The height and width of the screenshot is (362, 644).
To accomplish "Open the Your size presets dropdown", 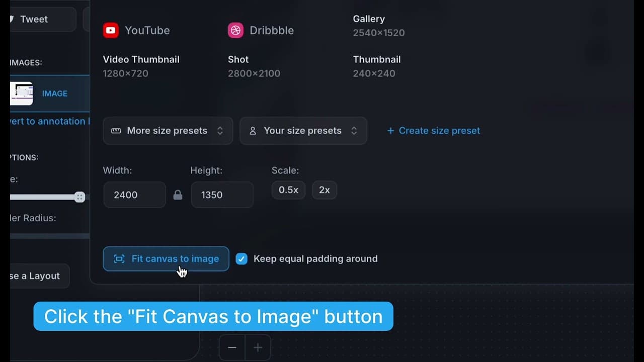I will tap(303, 131).
